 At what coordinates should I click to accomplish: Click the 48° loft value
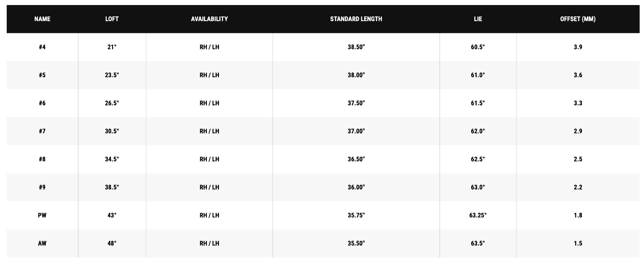(112, 244)
